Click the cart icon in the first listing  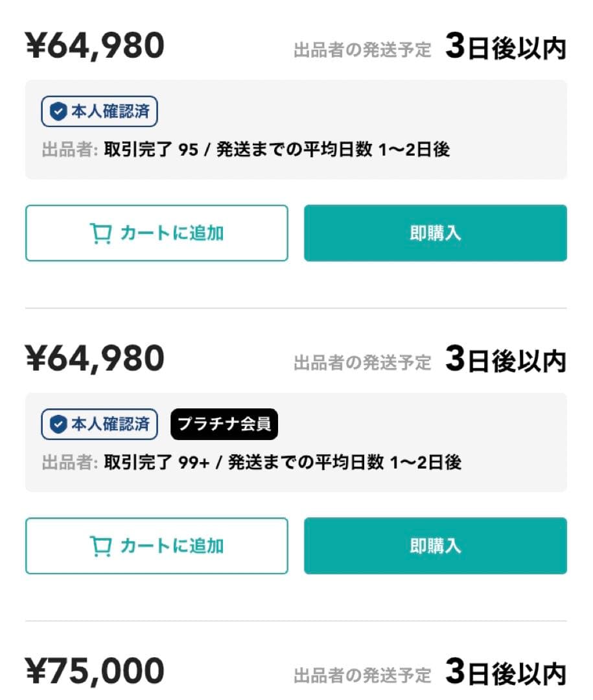[100, 234]
